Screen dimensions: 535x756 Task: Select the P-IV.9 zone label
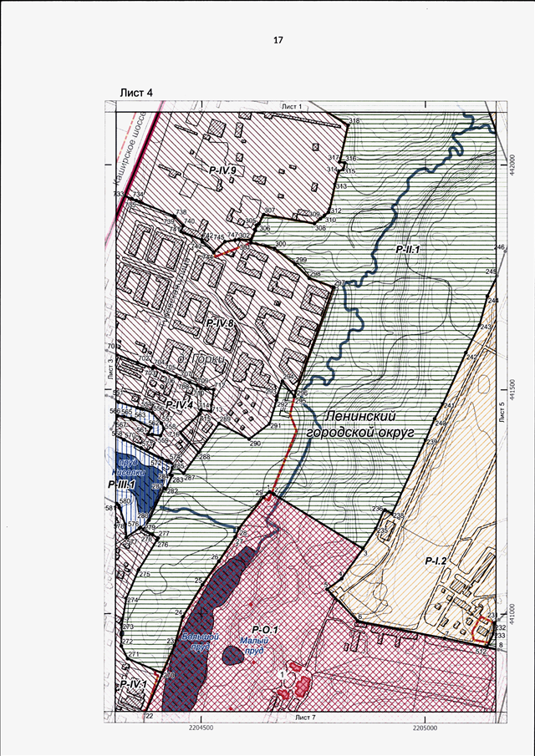click(224, 170)
